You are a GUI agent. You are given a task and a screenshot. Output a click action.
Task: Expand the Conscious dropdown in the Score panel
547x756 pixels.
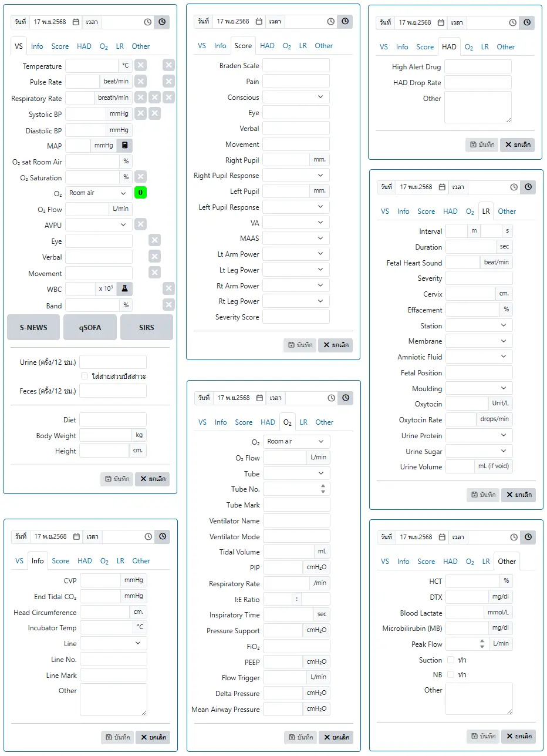click(295, 96)
